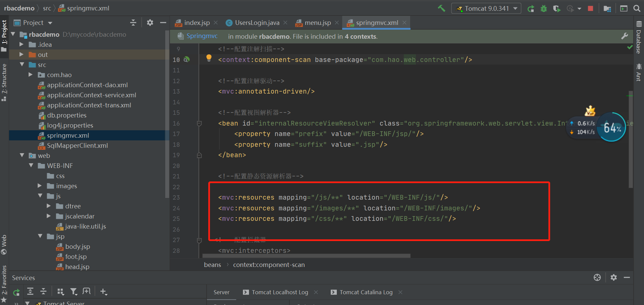Rerun service icon in Services toolbar
Image resolution: width=644 pixels, height=305 pixels.
coord(16,292)
